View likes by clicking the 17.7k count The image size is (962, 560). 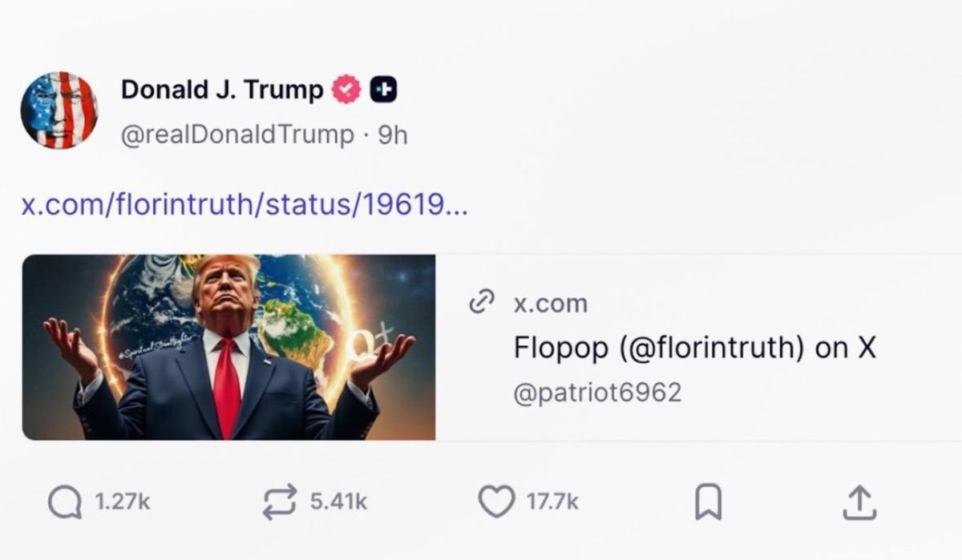pyautogui.click(x=552, y=503)
